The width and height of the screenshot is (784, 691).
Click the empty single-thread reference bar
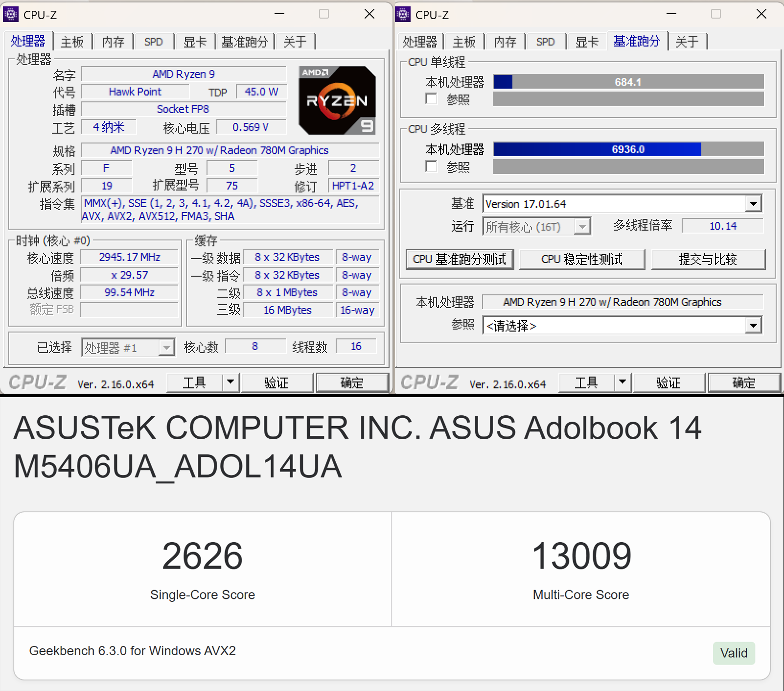pos(628,99)
